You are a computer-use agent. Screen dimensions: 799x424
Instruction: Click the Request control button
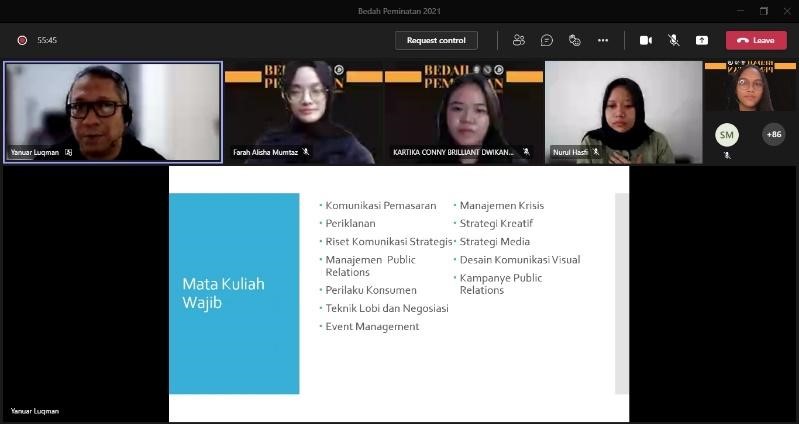pos(436,40)
